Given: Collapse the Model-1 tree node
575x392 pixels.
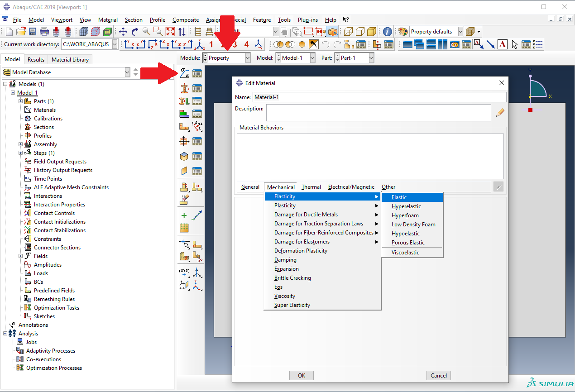Looking at the screenshot, I should (13, 93).
